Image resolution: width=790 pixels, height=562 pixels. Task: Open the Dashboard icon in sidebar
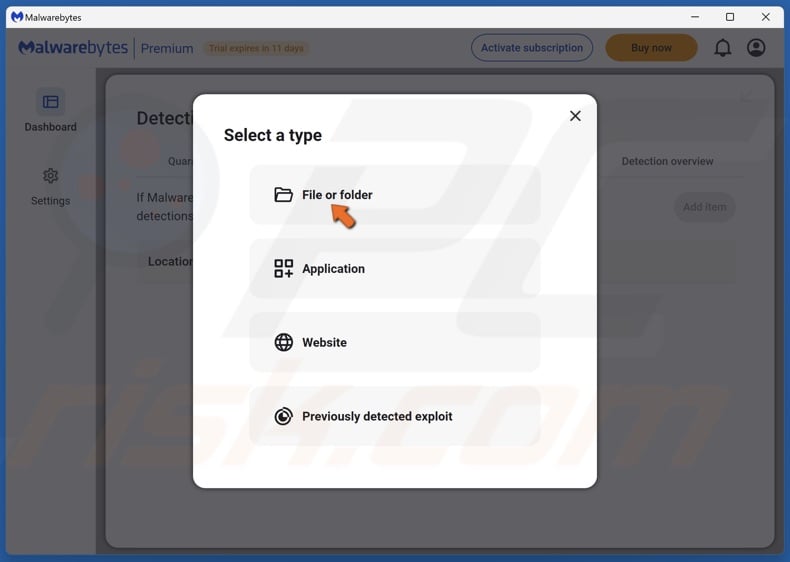click(50, 102)
